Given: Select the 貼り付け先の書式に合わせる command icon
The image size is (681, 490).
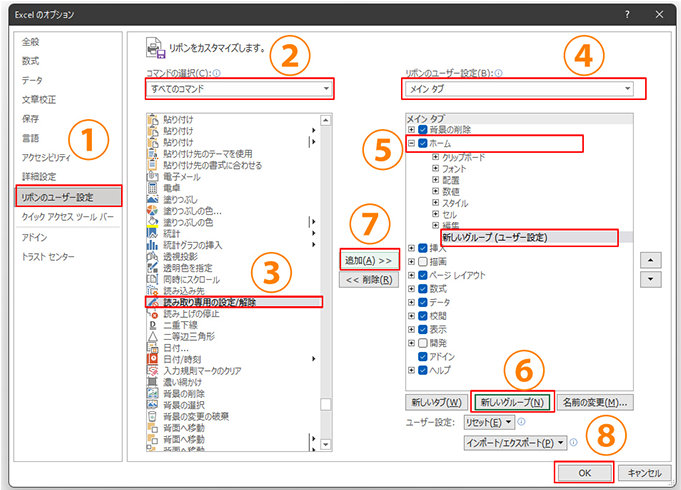Looking at the screenshot, I should [x=152, y=165].
